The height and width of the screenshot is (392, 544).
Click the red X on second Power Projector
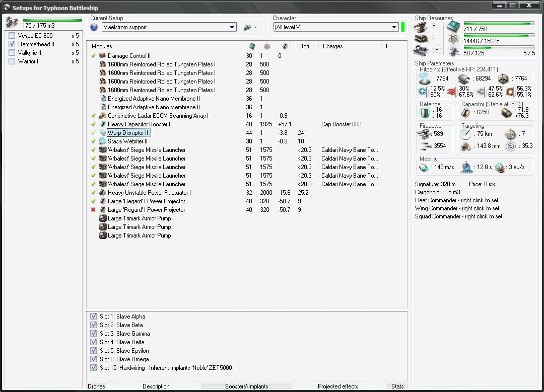click(x=93, y=210)
